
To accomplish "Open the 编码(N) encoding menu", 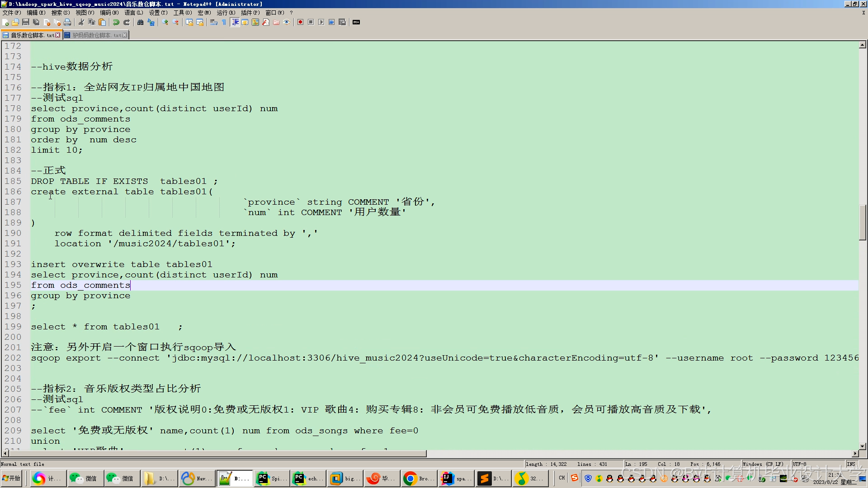I will point(109,13).
